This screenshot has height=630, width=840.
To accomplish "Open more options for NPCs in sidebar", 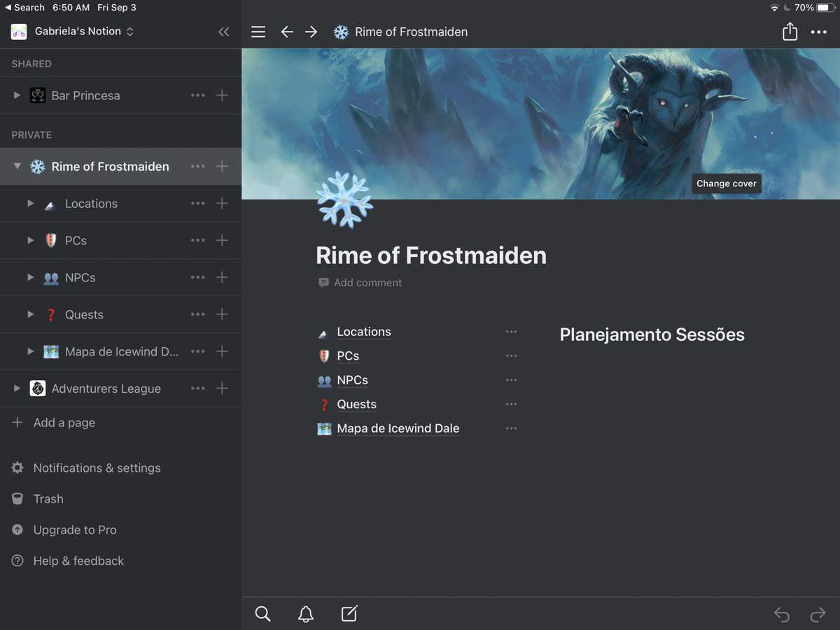I will coord(198,278).
